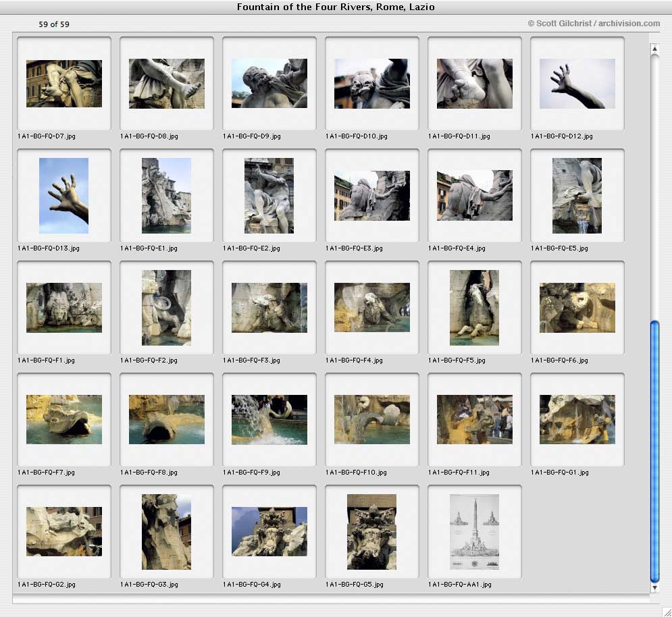Open the 1A1-BG-FQ-AA1.jpg engraving drawing
This screenshot has height=617, width=672.
pyautogui.click(x=474, y=532)
